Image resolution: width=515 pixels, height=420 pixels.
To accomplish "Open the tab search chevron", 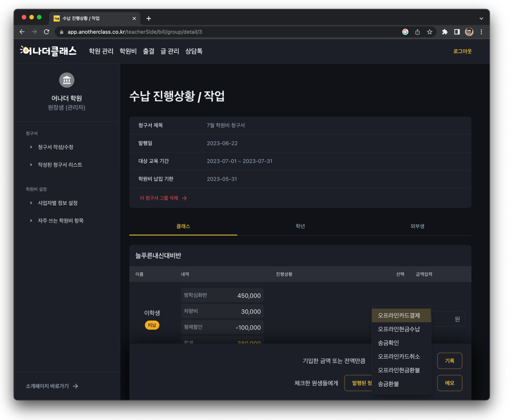I will tap(481, 18).
